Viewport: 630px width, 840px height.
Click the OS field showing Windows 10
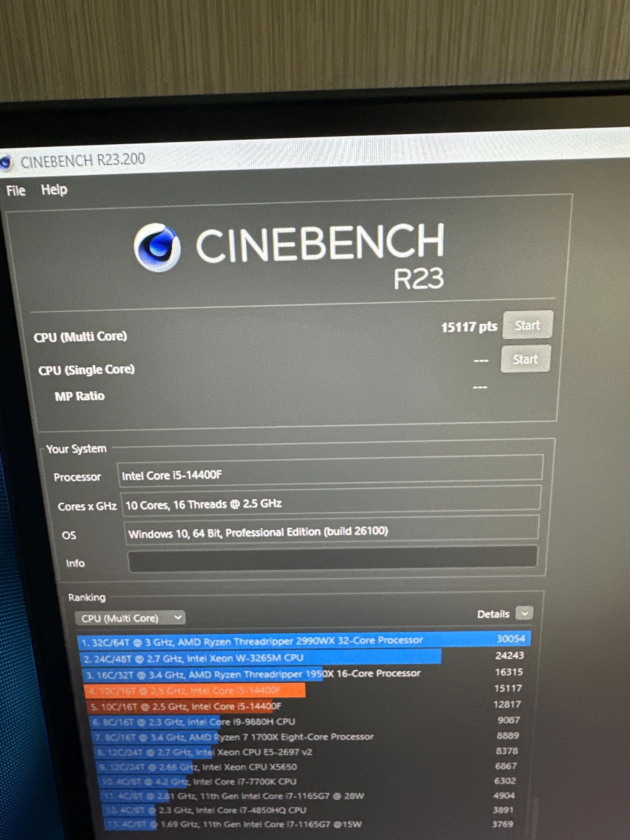[331, 531]
